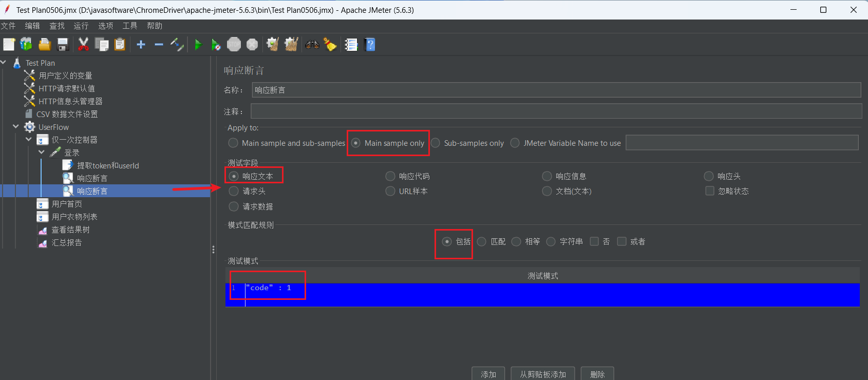The width and height of the screenshot is (868, 380).
Task: Start the test with green play icon
Action: pos(198,45)
